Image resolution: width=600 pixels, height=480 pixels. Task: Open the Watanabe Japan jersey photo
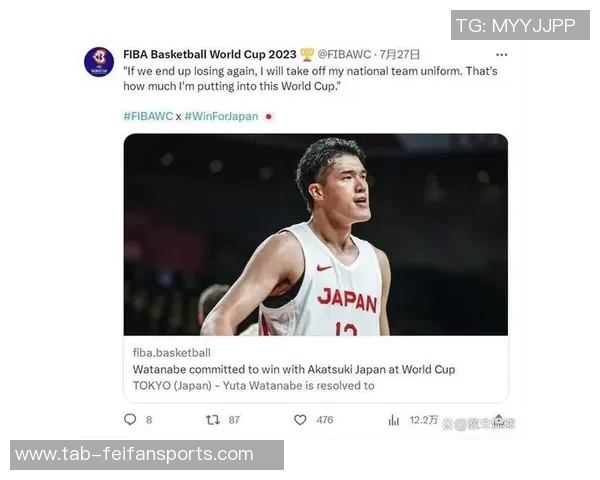point(315,235)
